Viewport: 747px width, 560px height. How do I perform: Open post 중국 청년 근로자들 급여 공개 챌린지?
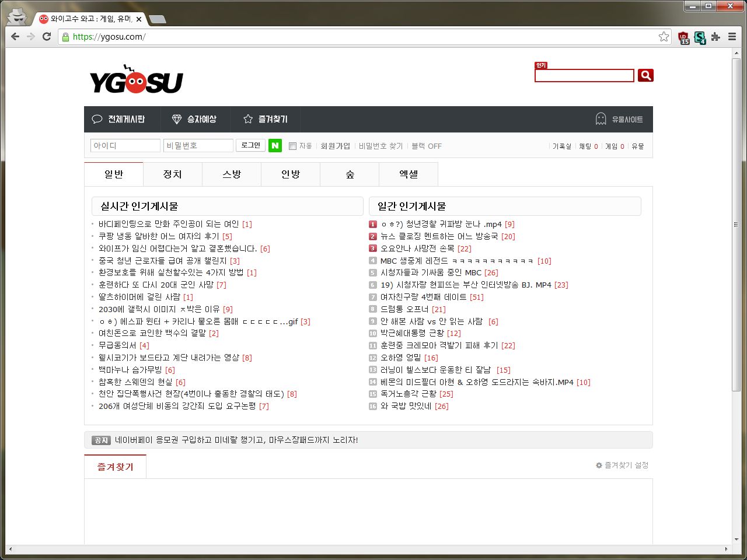click(162, 261)
